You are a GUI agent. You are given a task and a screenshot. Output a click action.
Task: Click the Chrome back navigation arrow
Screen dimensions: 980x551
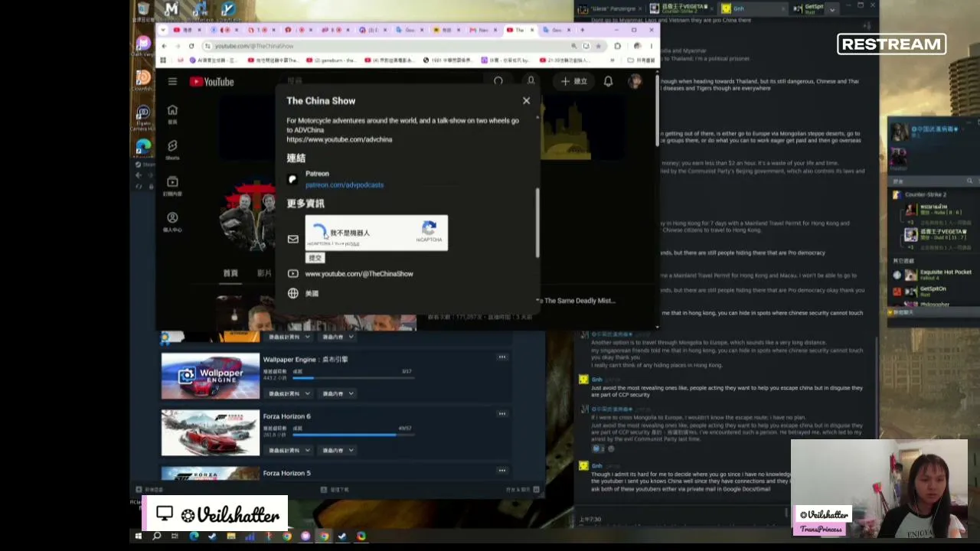click(164, 46)
